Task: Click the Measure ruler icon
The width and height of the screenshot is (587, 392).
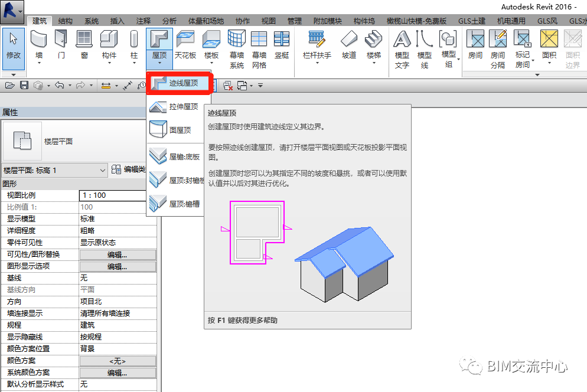Action: click(106, 86)
